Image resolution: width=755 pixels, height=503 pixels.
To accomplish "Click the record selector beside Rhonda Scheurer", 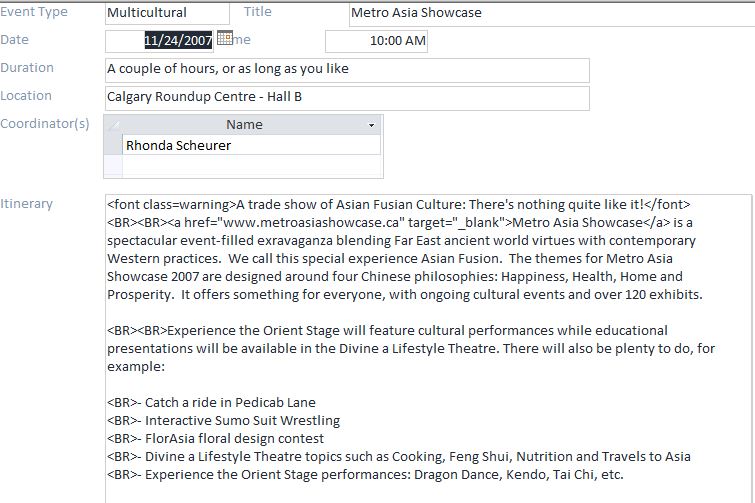I will coord(113,145).
